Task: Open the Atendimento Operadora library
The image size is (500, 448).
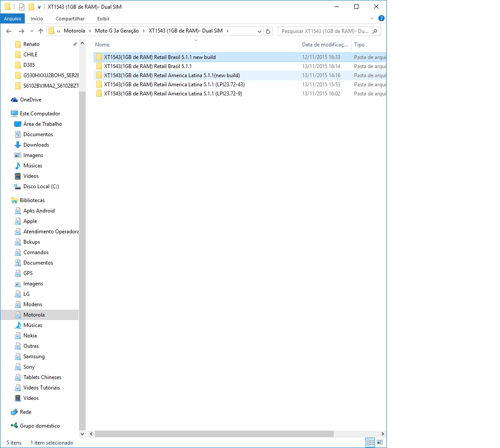Action: tap(51, 232)
